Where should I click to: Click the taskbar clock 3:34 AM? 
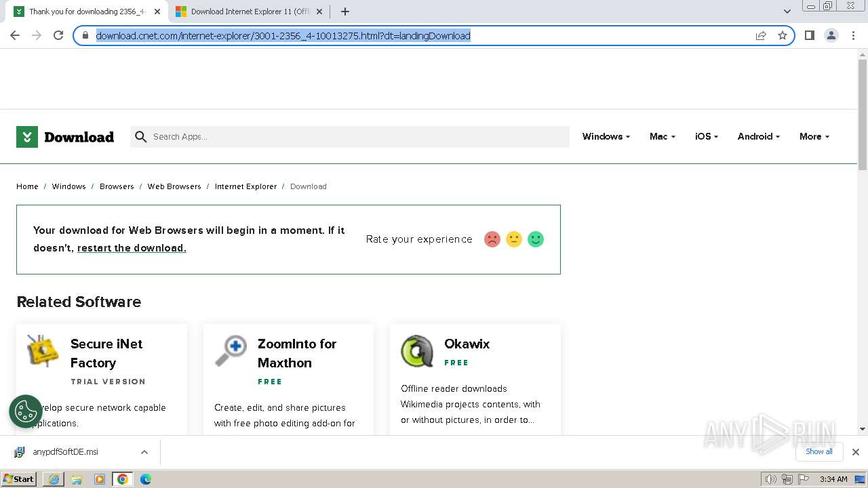click(833, 479)
